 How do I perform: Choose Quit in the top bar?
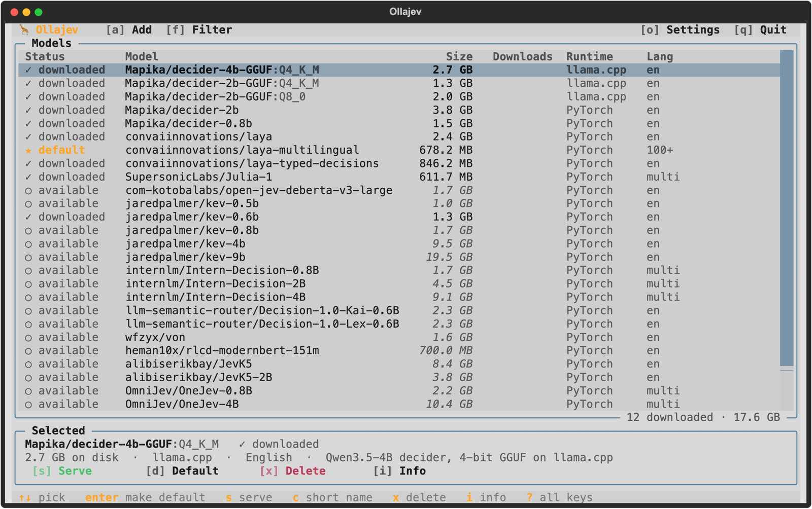760,30
